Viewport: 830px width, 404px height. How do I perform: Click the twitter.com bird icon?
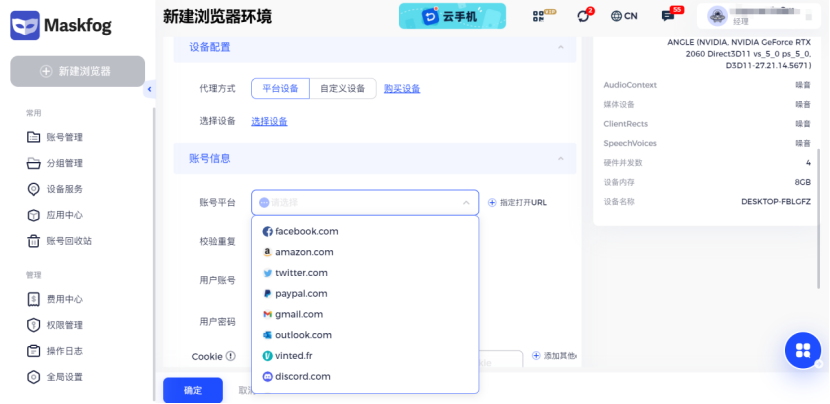[x=267, y=273]
